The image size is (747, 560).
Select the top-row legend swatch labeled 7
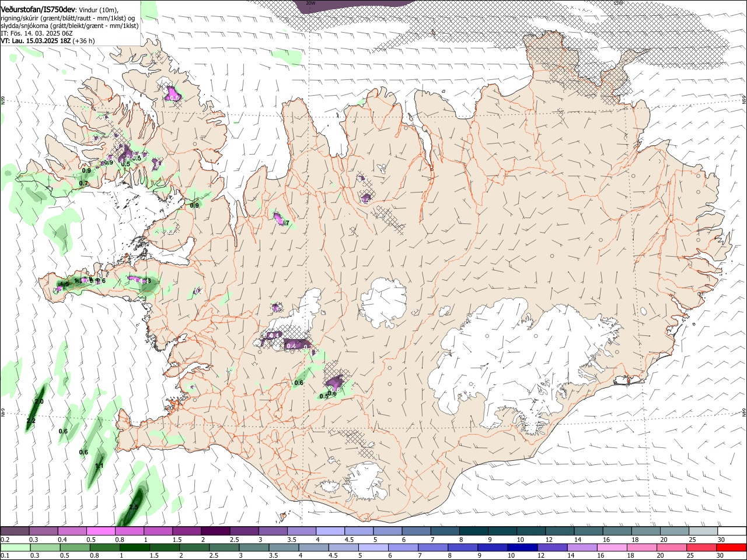[x=445, y=531]
